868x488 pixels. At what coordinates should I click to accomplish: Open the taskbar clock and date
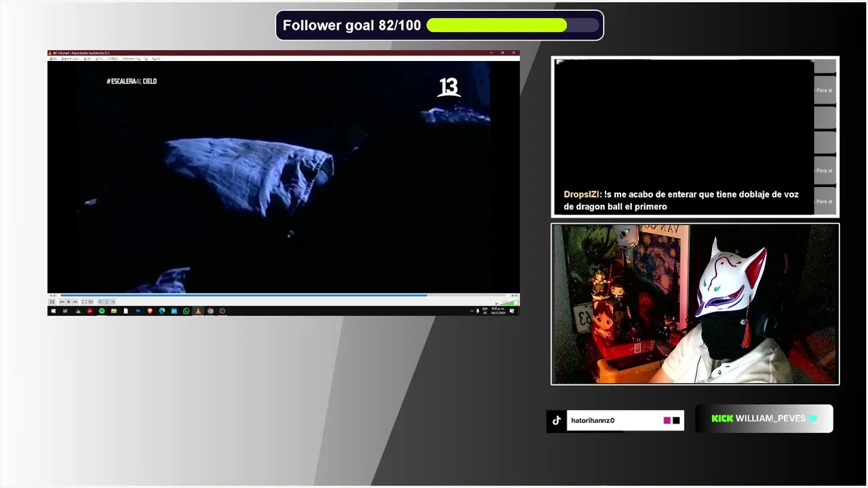pos(498,311)
